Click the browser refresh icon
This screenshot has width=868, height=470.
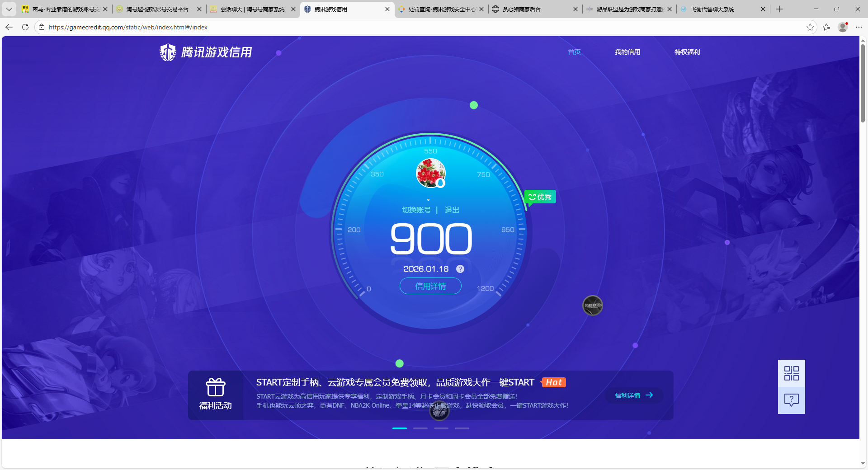click(x=25, y=27)
